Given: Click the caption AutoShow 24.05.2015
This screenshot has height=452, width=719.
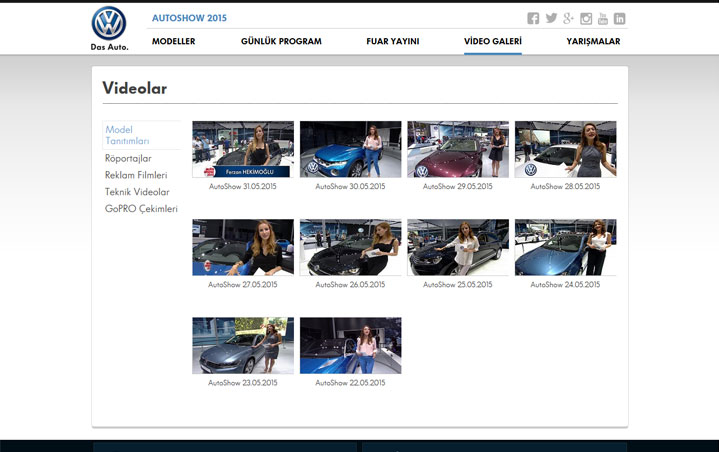Looking at the screenshot, I should (x=565, y=285).
